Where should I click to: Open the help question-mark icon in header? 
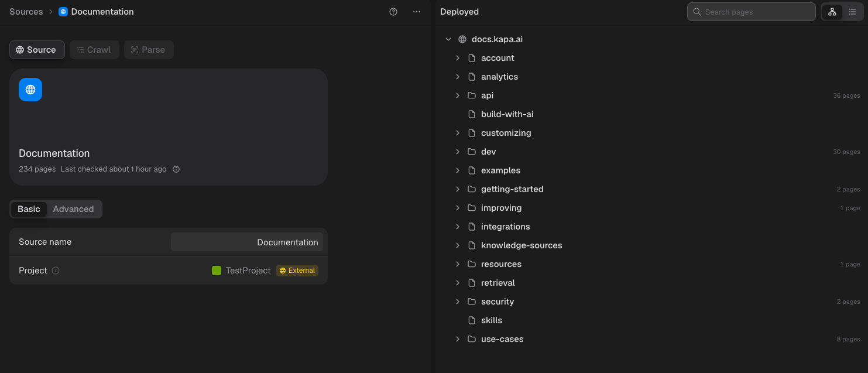coord(393,12)
